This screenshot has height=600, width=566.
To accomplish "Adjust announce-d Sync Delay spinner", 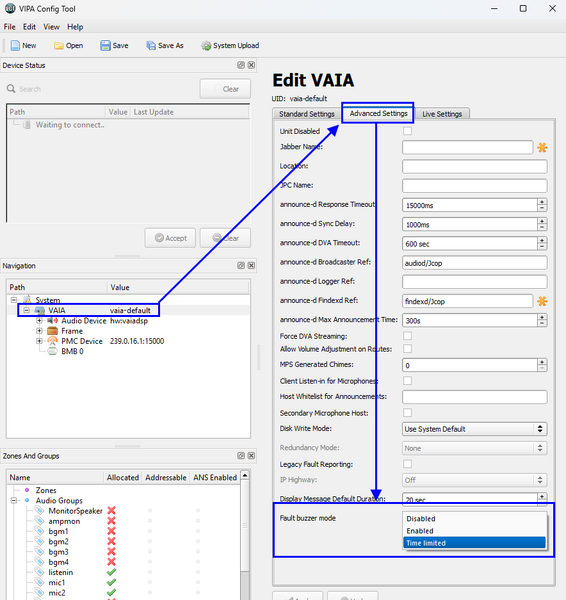I will coord(542,224).
